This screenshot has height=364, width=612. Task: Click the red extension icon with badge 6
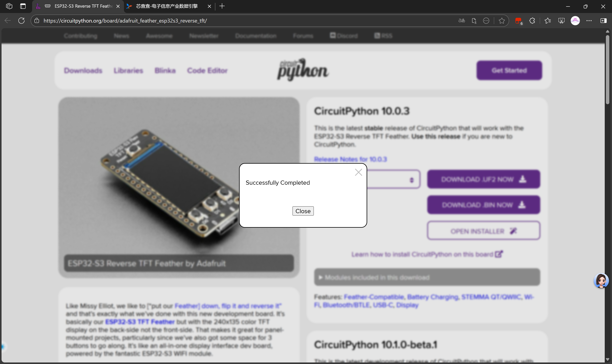[x=518, y=21]
